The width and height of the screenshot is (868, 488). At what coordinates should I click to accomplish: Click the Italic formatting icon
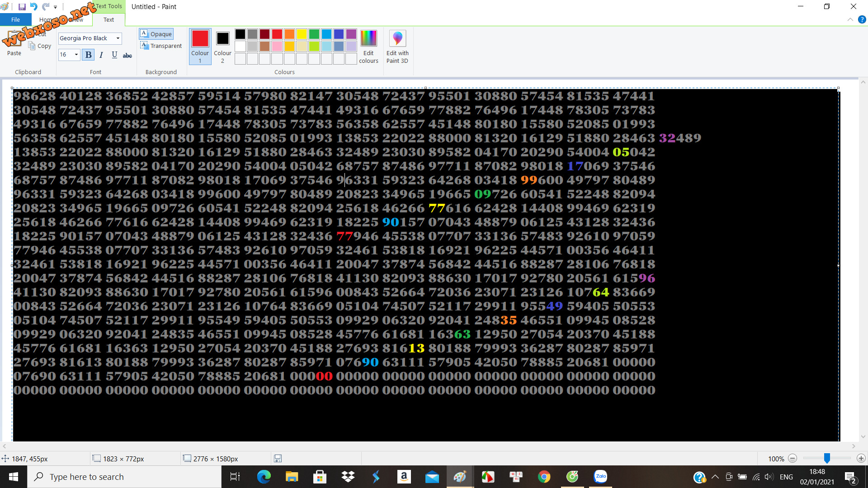coord(101,55)
